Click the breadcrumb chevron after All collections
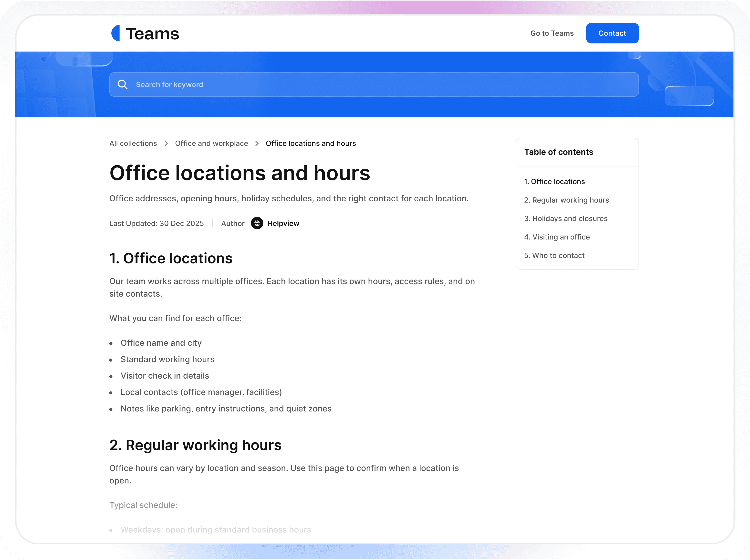The width and height of the screenshot is (750, 560). click(x=166, y=143)
